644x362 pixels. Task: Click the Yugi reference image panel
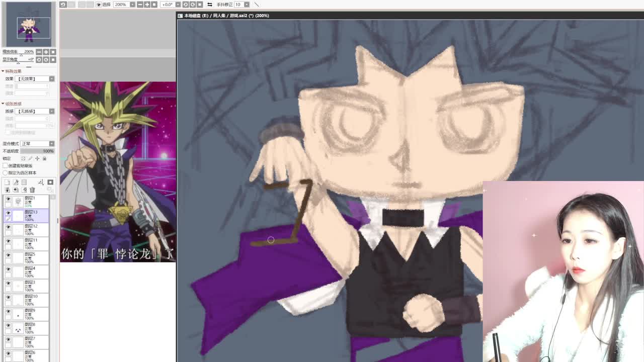tap(118, 171)
